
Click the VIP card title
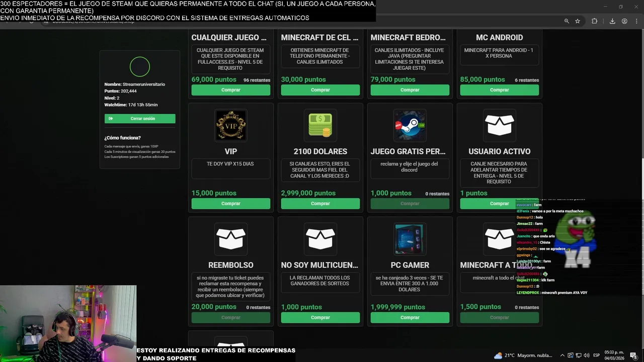(231, 151)
